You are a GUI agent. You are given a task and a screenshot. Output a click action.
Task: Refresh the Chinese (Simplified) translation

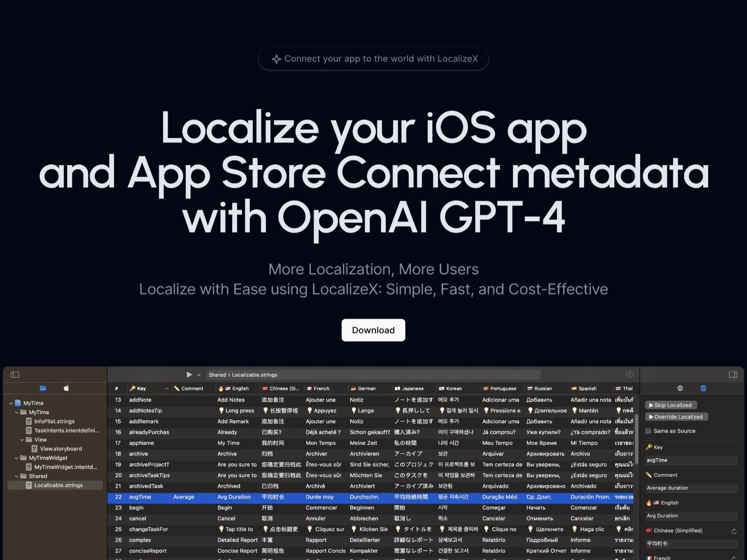pos(733,531)
